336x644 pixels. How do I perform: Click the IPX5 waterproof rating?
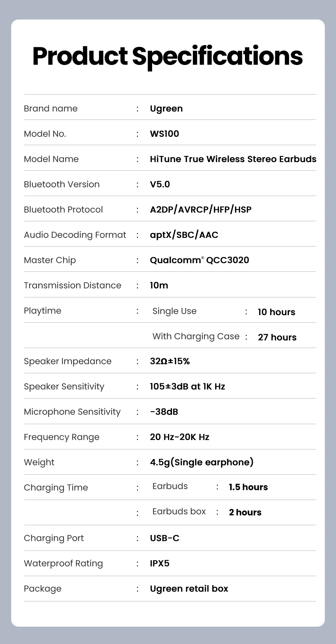click(160, 563)
